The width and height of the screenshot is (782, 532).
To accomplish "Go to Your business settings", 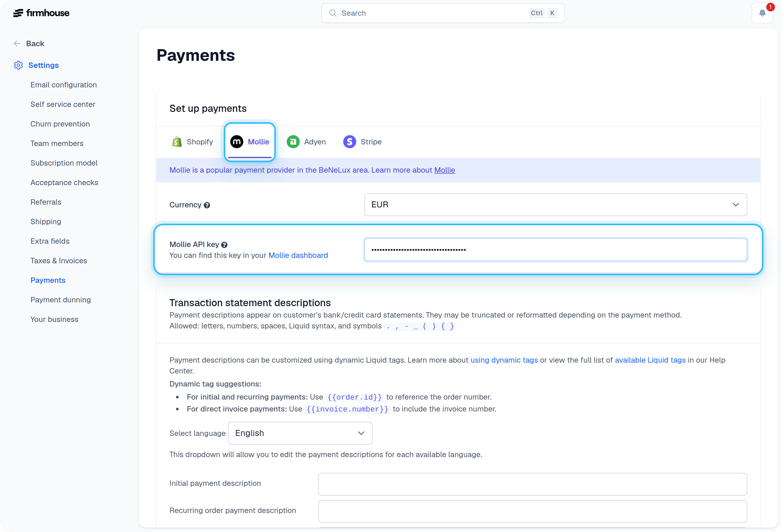I will [54, 319].
